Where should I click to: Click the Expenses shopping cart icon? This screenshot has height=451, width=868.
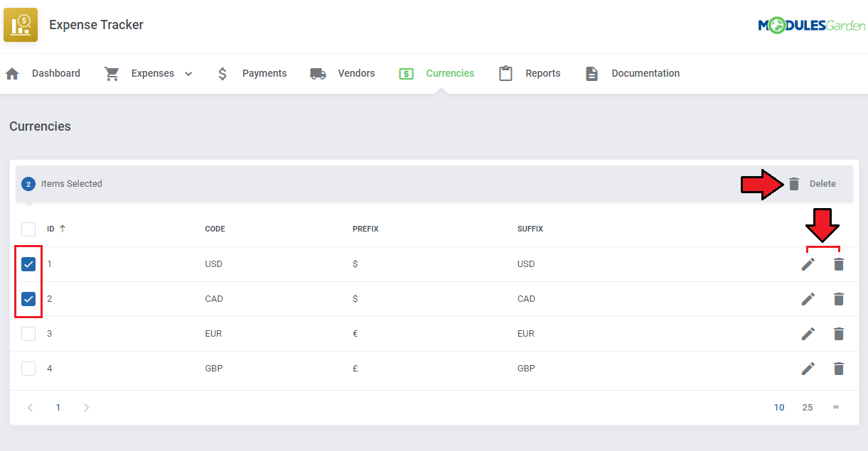[x=112, y=73]
